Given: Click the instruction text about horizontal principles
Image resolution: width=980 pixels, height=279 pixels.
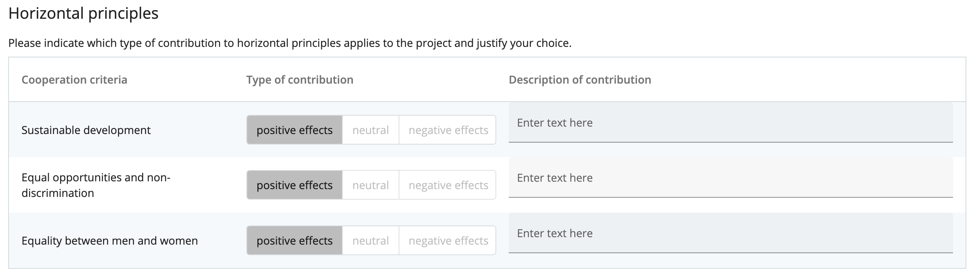Looking at the screenshot, I should 290,43.
